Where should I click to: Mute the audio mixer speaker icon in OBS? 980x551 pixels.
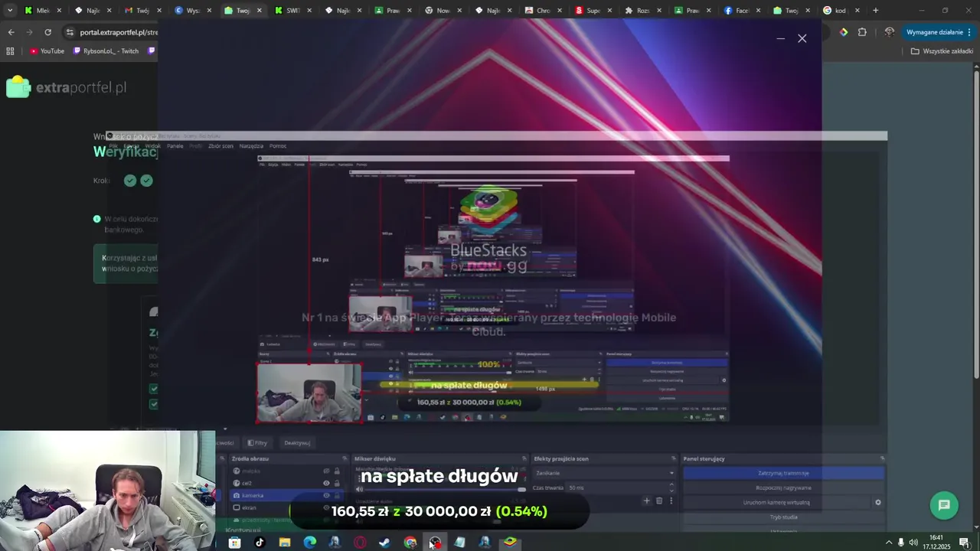pos(359,490)
